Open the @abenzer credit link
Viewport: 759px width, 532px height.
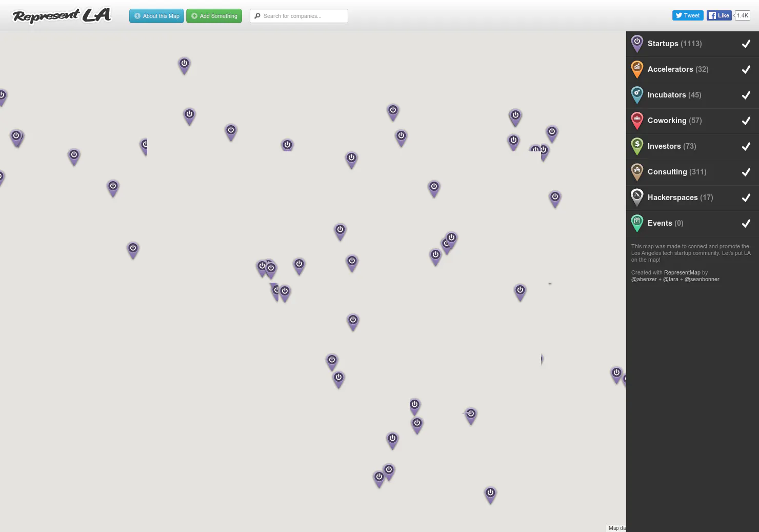(x=644, y=279)
